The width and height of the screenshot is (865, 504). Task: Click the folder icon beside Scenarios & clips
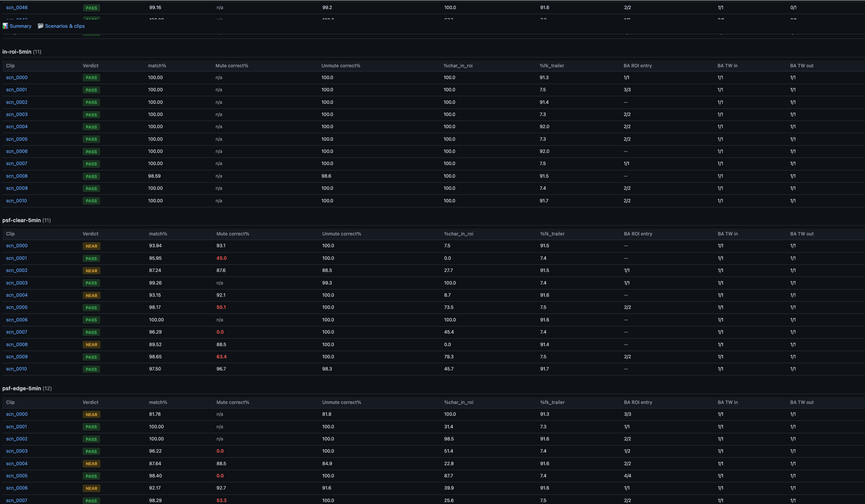tap(40, 26)
